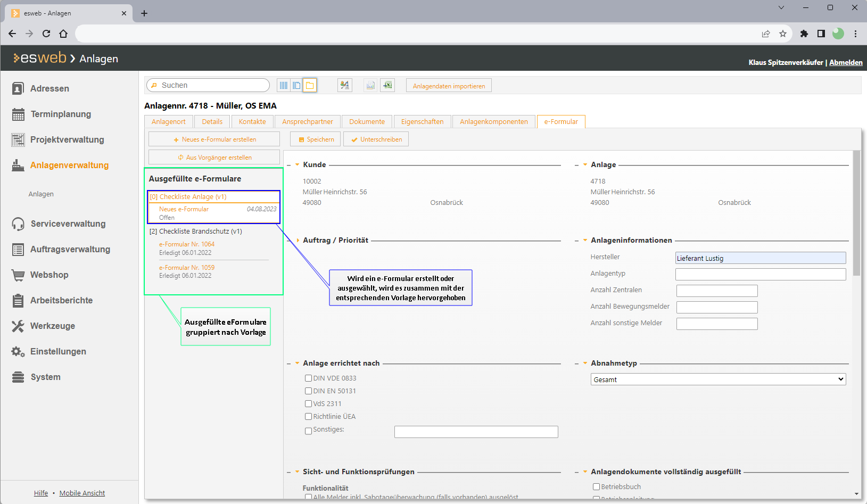
Task: Open the edit user/tools icon in toolbar
Action: (x=345, y=85)
